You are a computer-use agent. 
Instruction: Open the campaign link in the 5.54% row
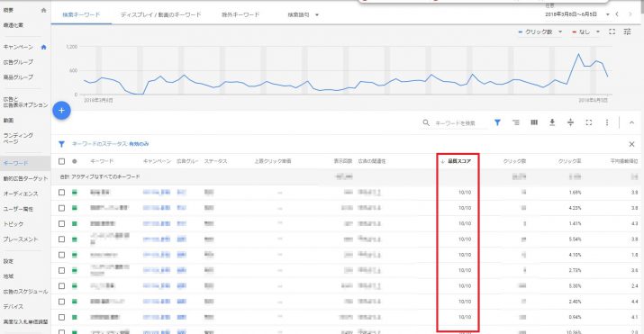click(x=157, y=239)
